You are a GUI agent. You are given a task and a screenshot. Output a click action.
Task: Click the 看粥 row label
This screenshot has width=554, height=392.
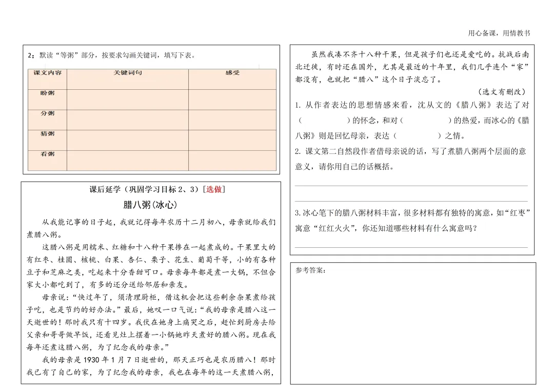coord(47,154)
